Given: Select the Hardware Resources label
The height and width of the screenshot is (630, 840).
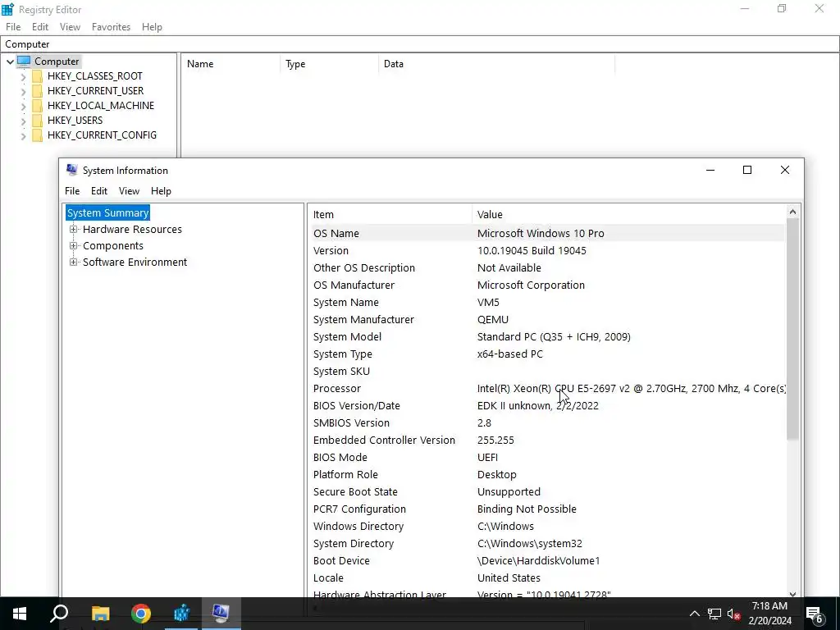Looking at the screenshot, I should coord(132,230).
